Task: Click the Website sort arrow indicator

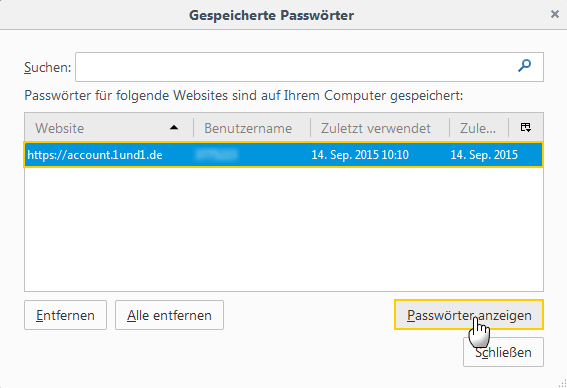Action: point(174,127)
